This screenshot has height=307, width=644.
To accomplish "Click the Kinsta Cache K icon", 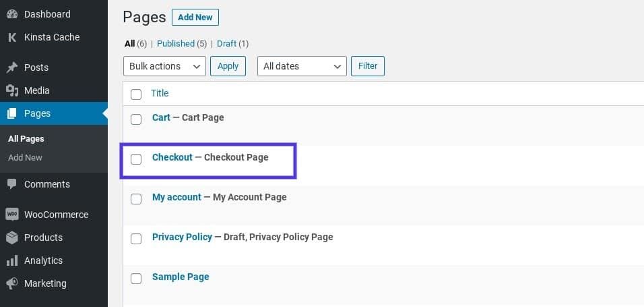I will [x=12, y=37].
